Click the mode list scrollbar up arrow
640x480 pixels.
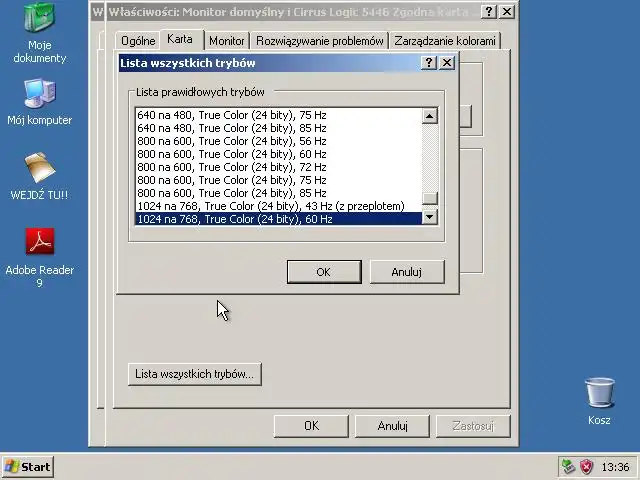pos(429,116)
